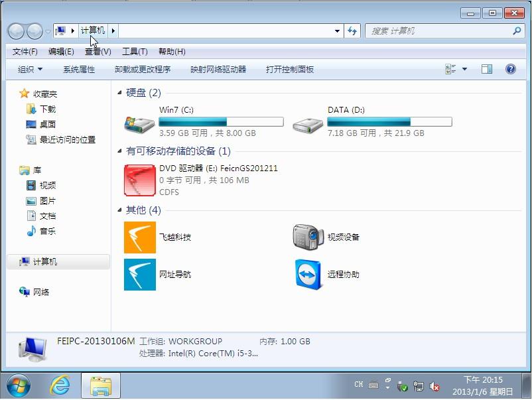
Task: Open the 视频设备 camera icon
Action: 308,237
